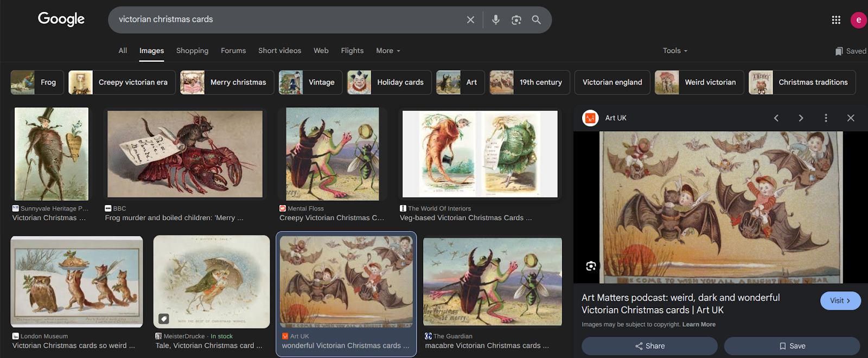The width and height of the screenshot is (868, 358).
Task: Open the account avatar 'e'
Action: click(858, 20)
